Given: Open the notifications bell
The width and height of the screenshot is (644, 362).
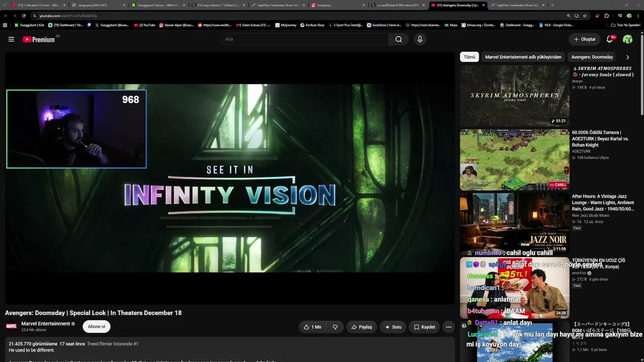Looking at the screenshot, I should (x=610, y=39).
